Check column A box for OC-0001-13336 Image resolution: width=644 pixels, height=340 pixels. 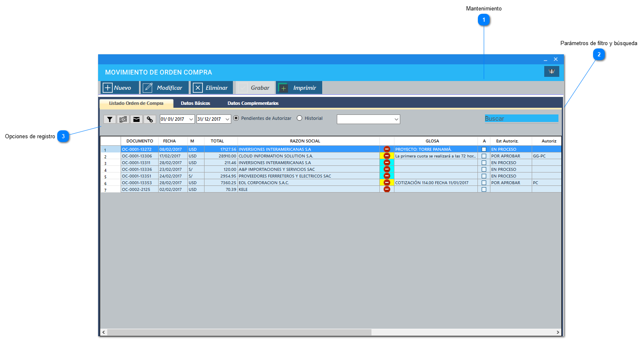point(484,169)
